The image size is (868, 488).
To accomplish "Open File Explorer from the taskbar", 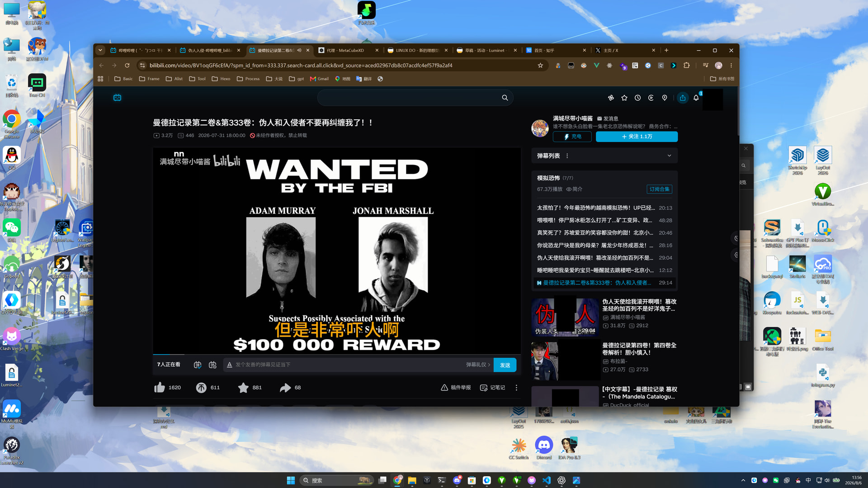I will pos(412,480).
